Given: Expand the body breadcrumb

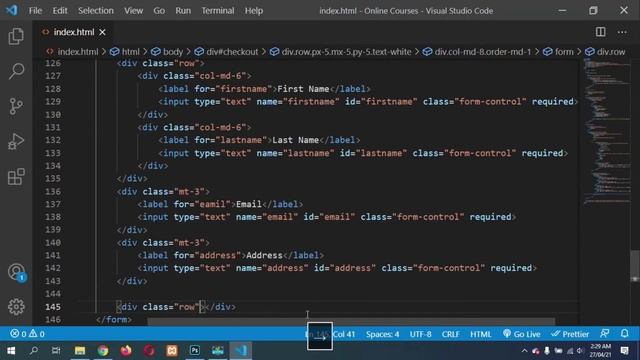Looking at the screenshot, I should [x=167, y=52].
